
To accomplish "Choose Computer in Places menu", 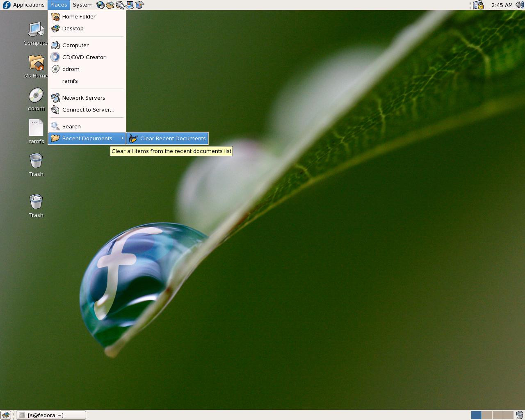I will pos(87,45).
